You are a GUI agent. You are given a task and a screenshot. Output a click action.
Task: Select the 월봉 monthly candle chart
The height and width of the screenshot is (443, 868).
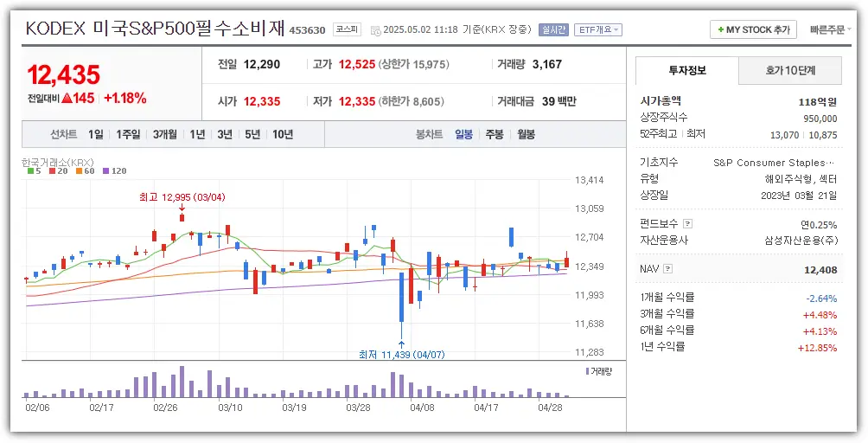526,134
